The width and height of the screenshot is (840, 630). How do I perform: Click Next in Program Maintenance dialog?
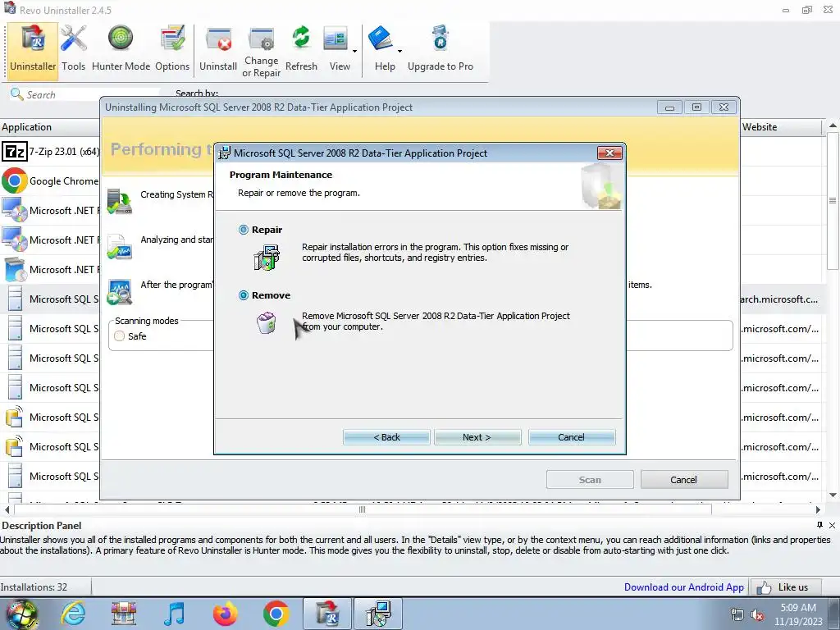pyautogui.click(x=477, y=437)
